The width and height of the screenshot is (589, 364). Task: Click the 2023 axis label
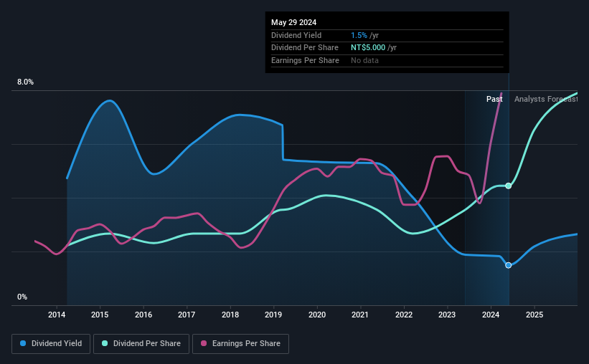tap(447, 315)
